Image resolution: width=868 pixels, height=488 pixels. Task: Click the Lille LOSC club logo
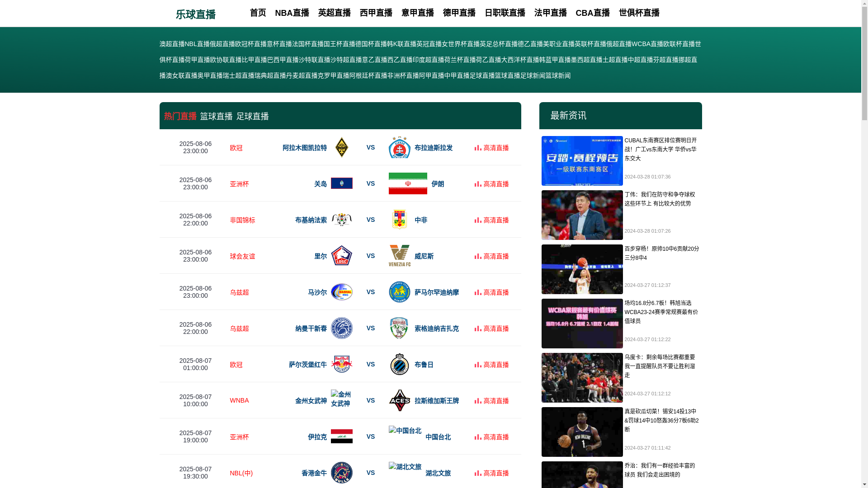(x=341, y=256)
